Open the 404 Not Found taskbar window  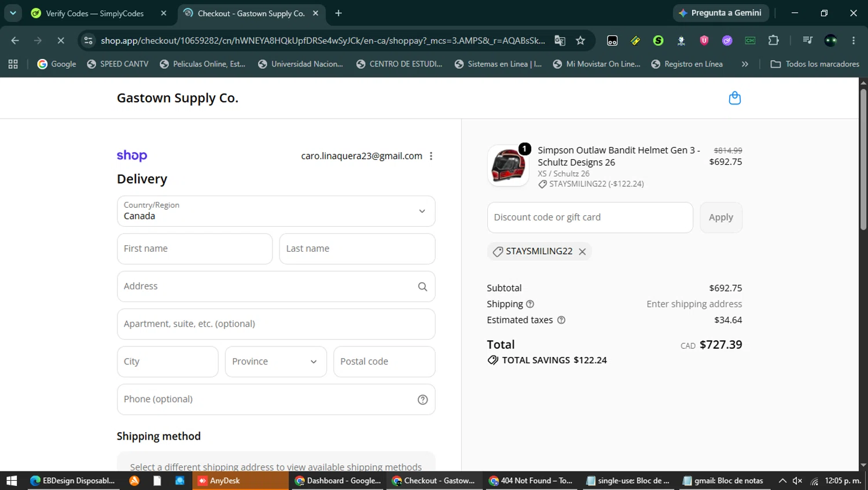pyautogui.click(x=531, y=481)
